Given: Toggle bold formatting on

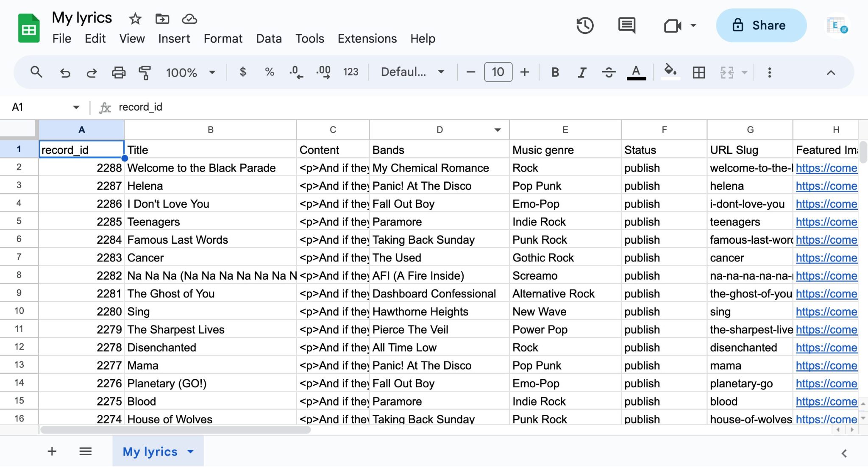Looking at the screenshot, I should [555, 72].
